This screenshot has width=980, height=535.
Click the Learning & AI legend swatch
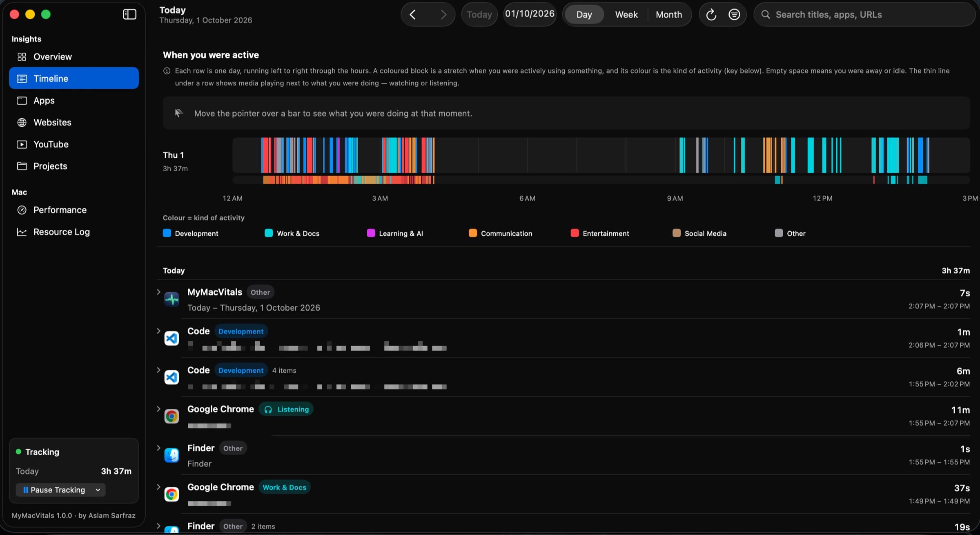(x=371, y=233)
